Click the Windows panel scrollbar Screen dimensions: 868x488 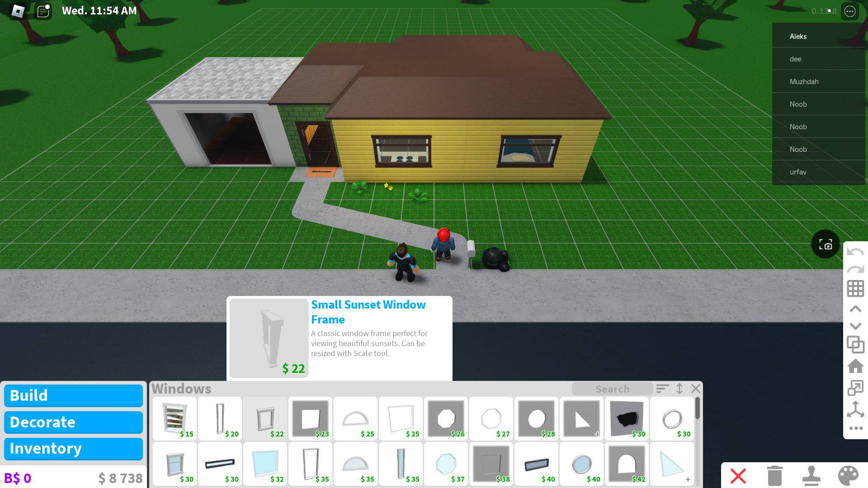[698, 408]
